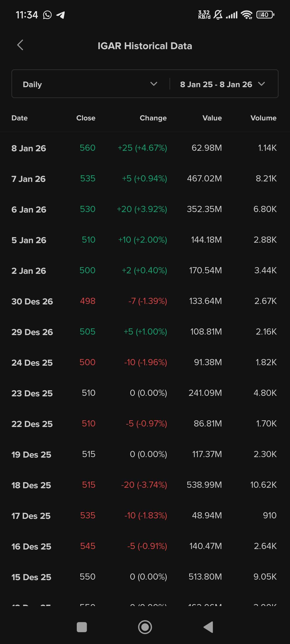
Task: Tap the back arrow in the header
Action: [20, 45]
